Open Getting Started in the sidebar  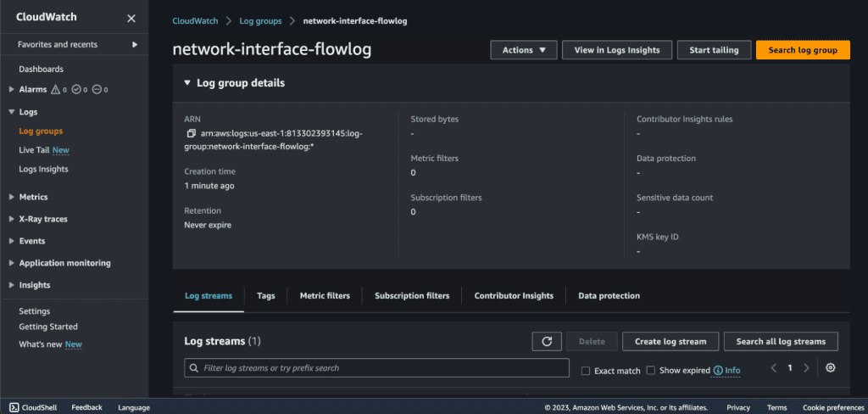[48, 327]
